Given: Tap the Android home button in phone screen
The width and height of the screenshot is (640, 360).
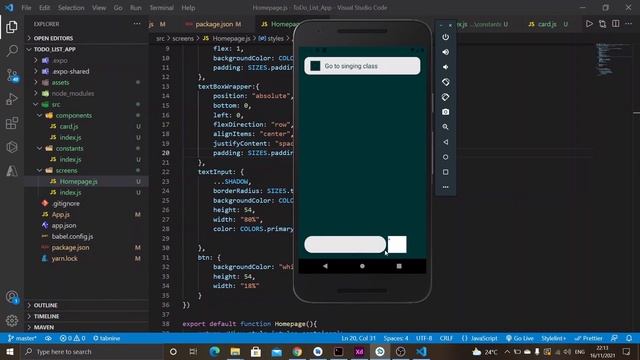Looking at the screenshot, I should click(x=362, y=266).
